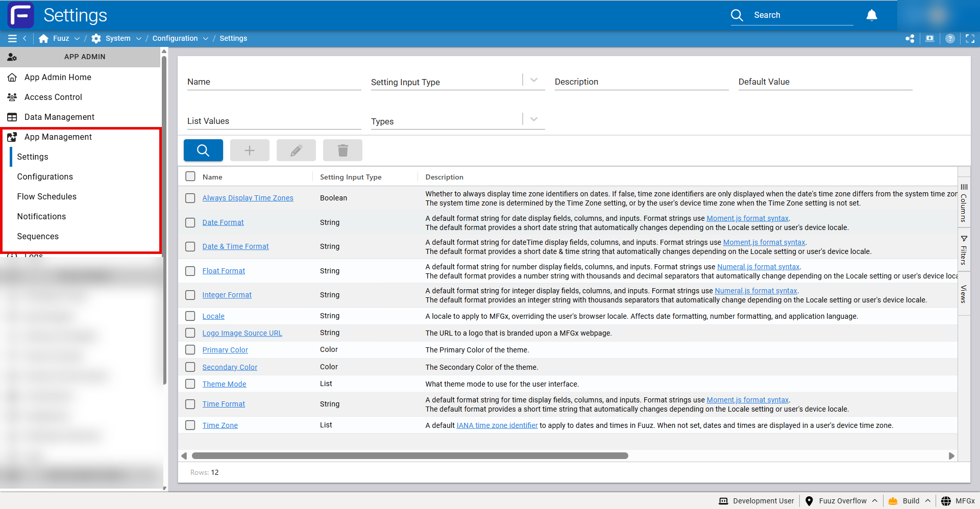The width and height of the screenshot is (980, 509).
Task: Open the IANA time zone identifier link
Action: [x=497, y=425]
